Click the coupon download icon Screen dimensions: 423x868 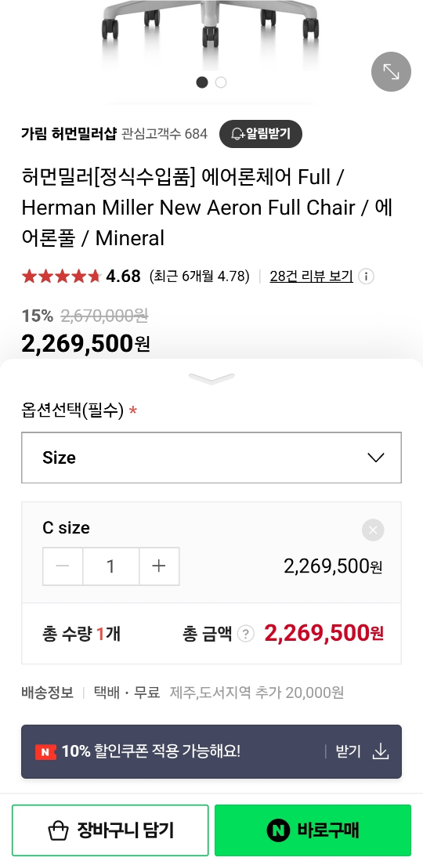(x=381, y=752)
